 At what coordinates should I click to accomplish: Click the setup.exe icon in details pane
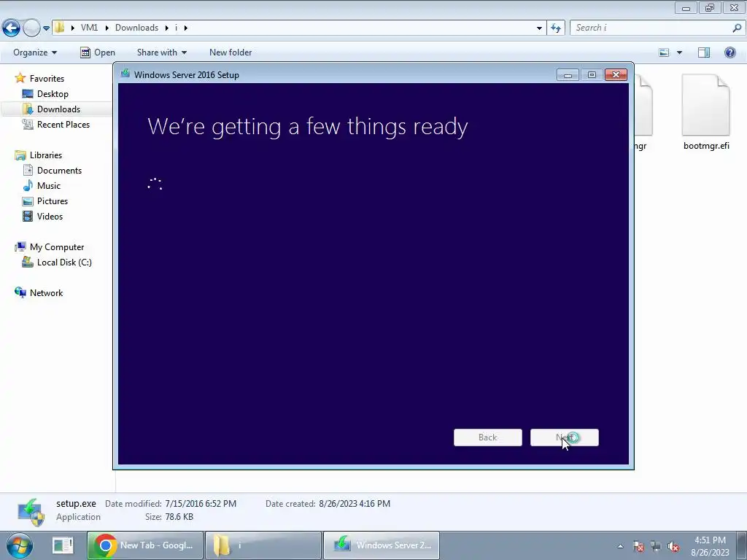pyautogui.click(x=31, y=511)
